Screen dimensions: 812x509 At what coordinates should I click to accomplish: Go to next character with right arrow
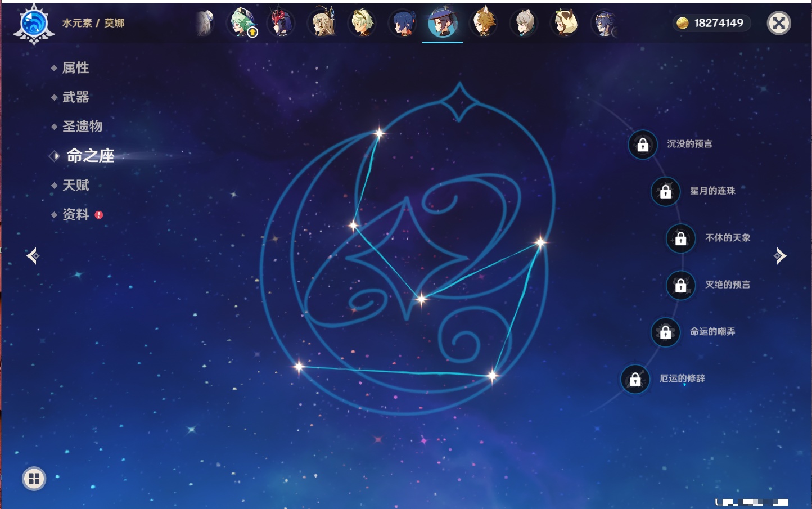tap(780, 256)
